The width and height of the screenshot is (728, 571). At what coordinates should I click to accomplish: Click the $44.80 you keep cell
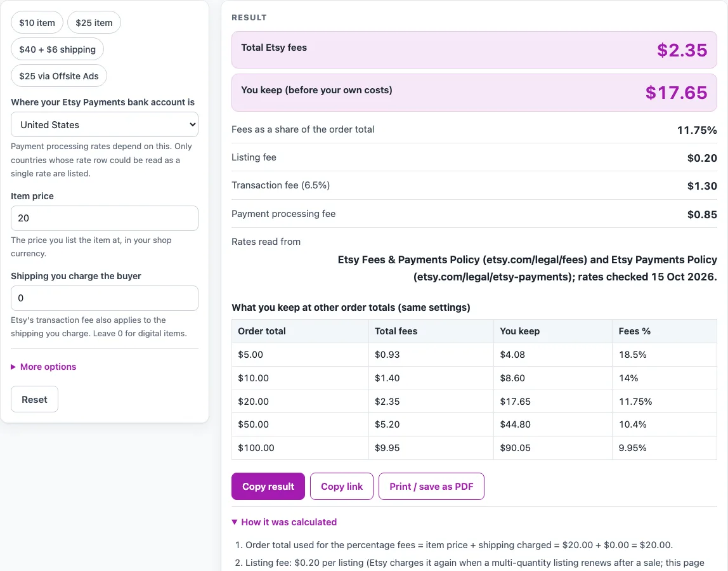[553, 424]
